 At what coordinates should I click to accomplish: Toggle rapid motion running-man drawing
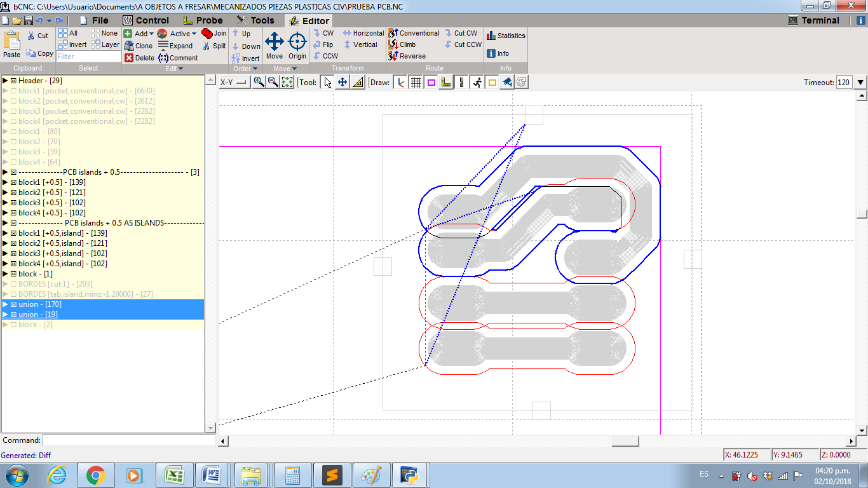click(x=477, y=82)
